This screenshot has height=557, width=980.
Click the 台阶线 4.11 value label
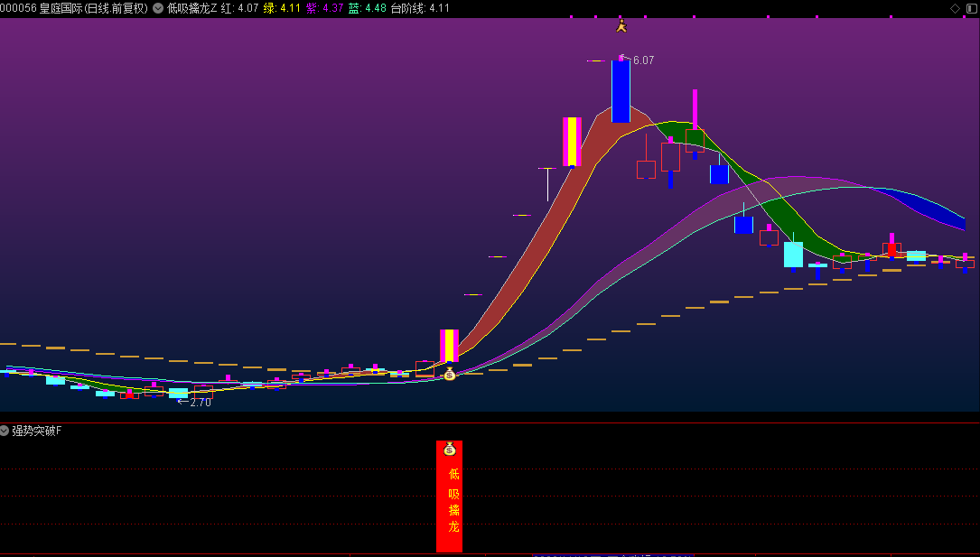(x=420, y=8)
